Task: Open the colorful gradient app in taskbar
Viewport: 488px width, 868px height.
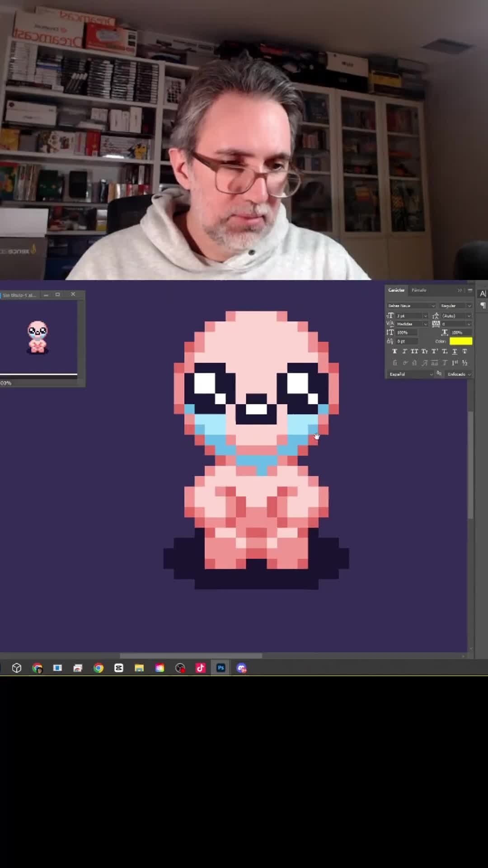Action: 160,668
